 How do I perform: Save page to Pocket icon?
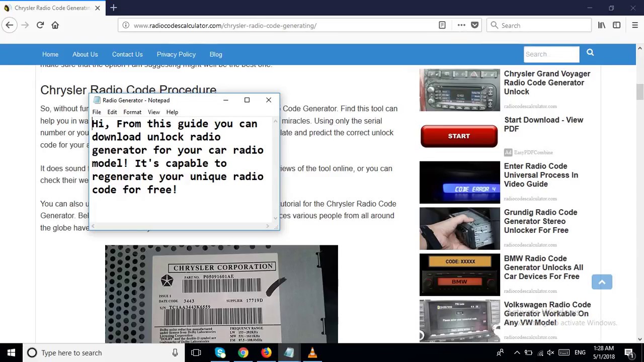474,25
